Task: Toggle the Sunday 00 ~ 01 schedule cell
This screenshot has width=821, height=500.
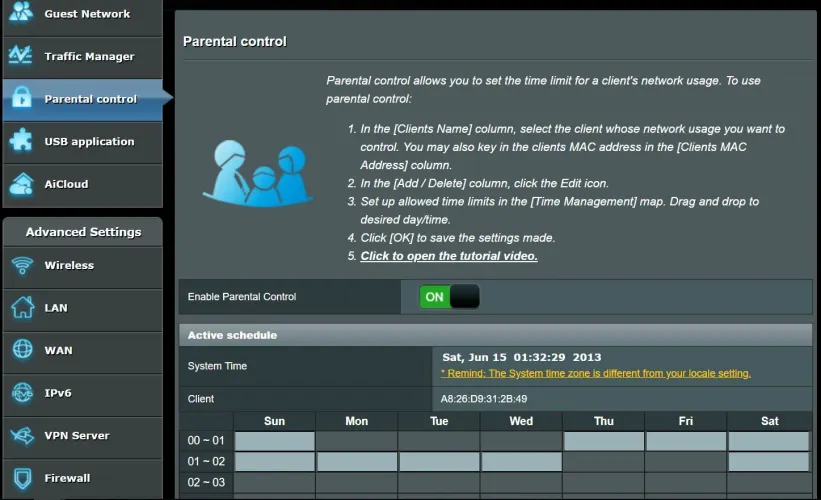Action: [x=274, y=441]
